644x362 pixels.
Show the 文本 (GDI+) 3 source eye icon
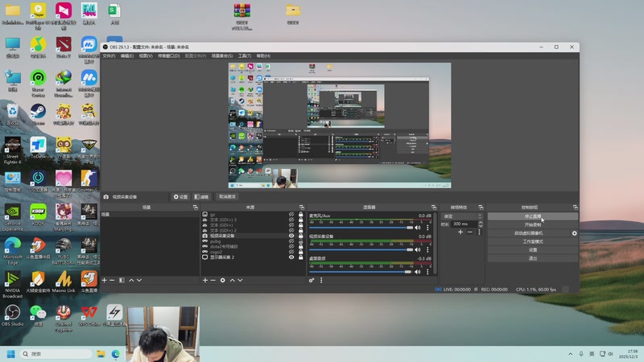click(291, 220)
